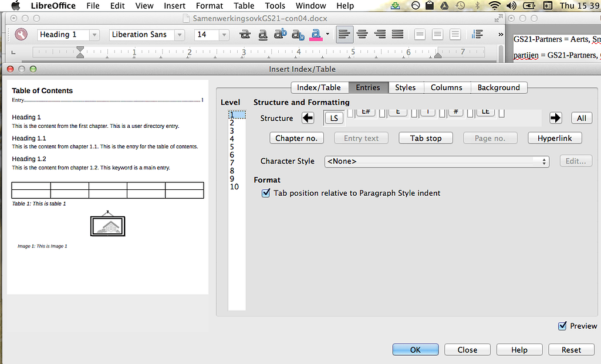Open the font size dropdown
Image resolution: width=601 pixels, height=364 pixels.
click(222, 35)
